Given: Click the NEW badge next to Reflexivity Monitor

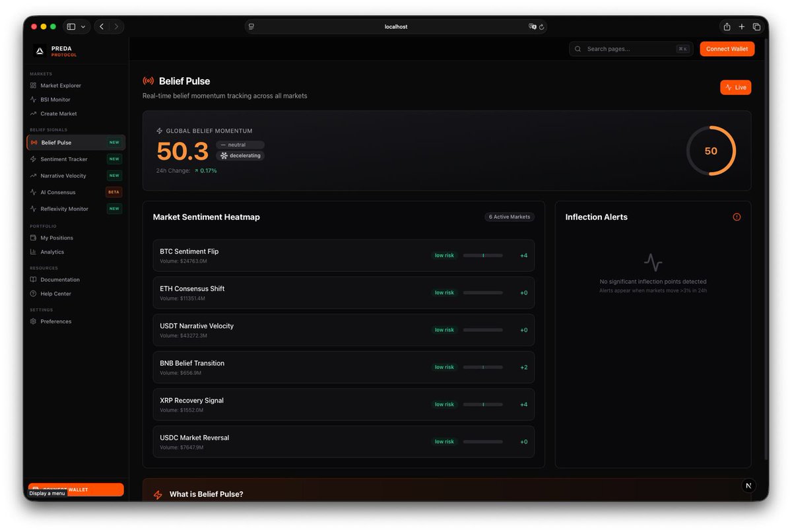Looking at the screenshot, I should [x=114, y=209].
